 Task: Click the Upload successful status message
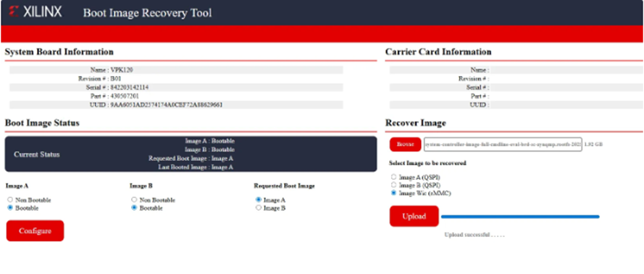pos(474,235)
